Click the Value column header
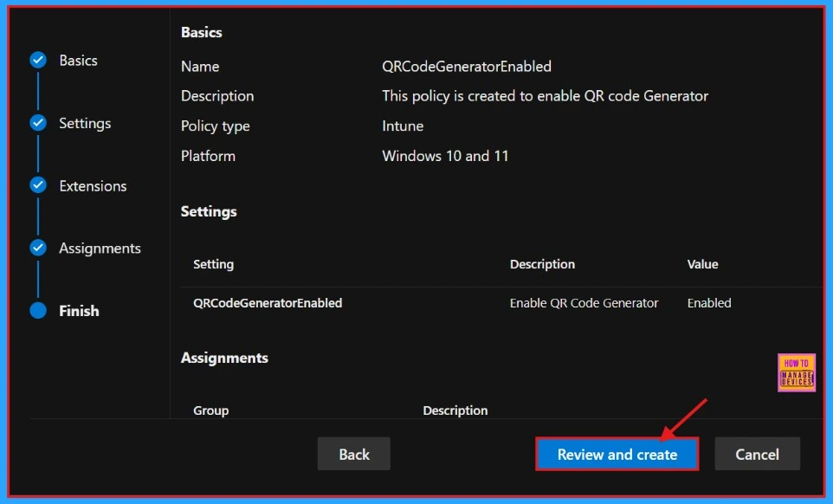The height and width of the screenshot is (504, 833). [x=702, y=264]
